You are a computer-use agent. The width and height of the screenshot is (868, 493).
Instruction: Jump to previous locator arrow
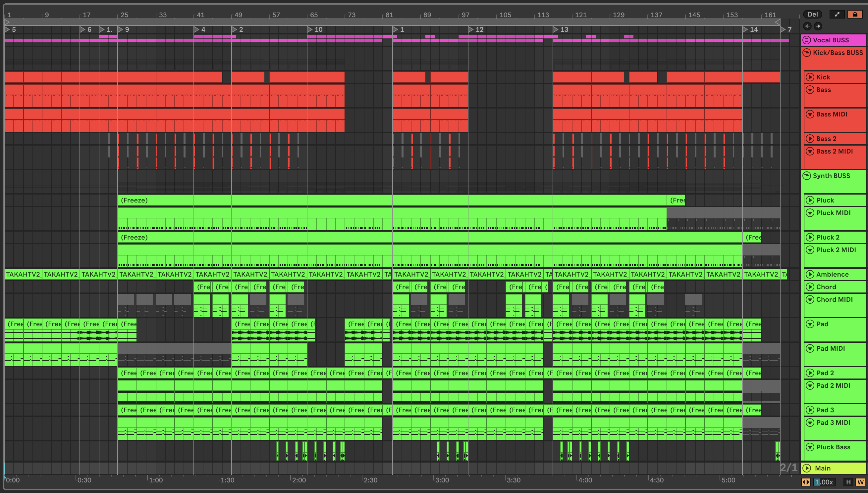807,26
